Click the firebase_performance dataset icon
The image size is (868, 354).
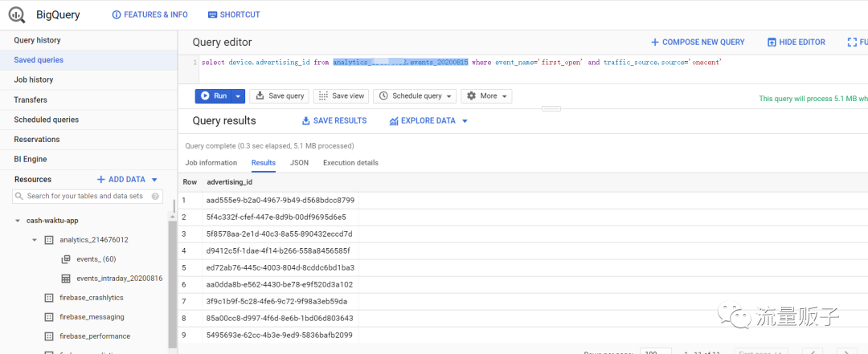click(x=49, y=336)
